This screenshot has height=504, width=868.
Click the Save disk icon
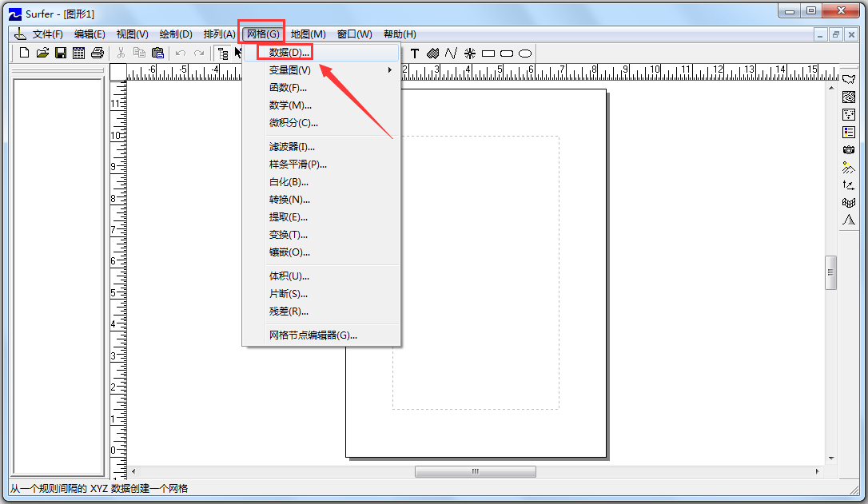click(x=61, y=53)
